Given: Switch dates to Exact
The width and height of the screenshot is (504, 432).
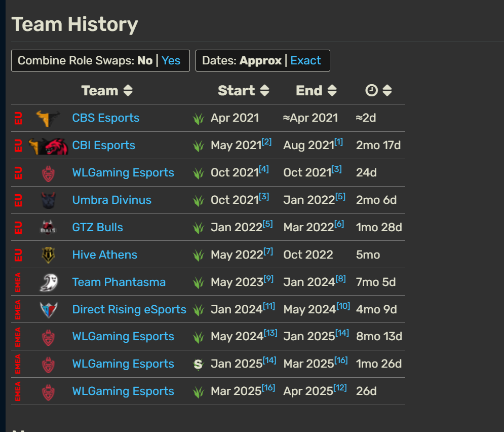Looking at the screenshot, I should pos(305,60).
